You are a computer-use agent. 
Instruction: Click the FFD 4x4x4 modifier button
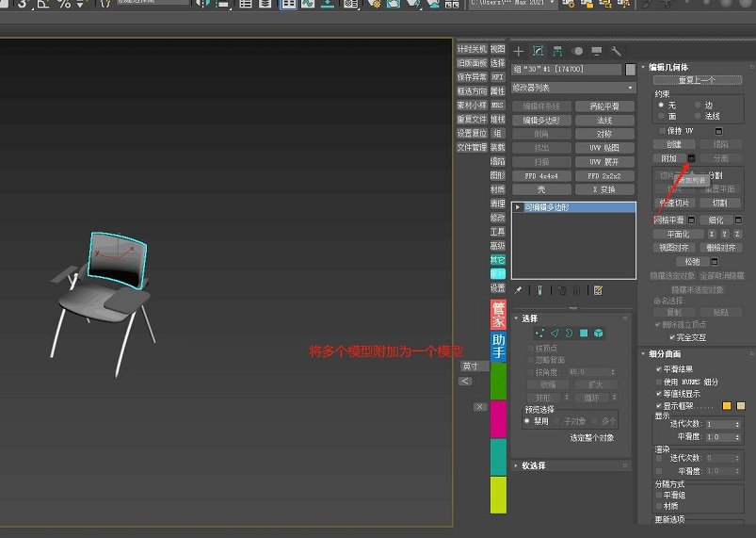pyautogui.click(x=541, y=175)
